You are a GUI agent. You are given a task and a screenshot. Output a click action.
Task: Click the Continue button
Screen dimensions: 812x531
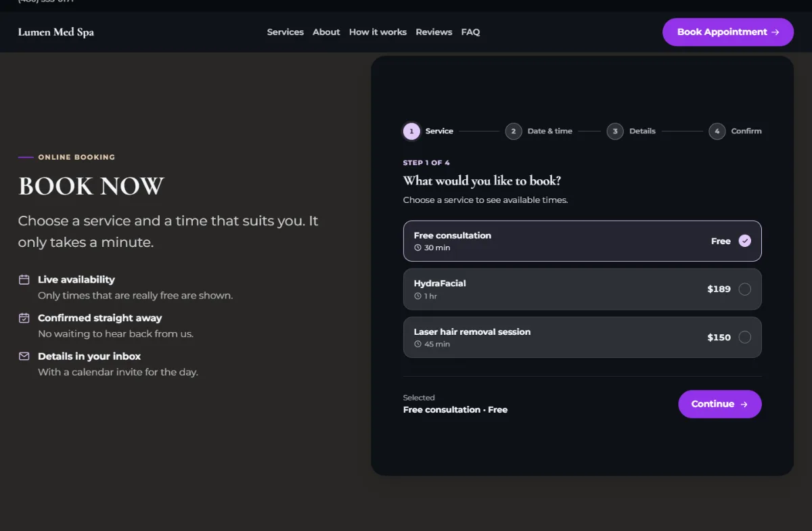[x=720, y=404]
